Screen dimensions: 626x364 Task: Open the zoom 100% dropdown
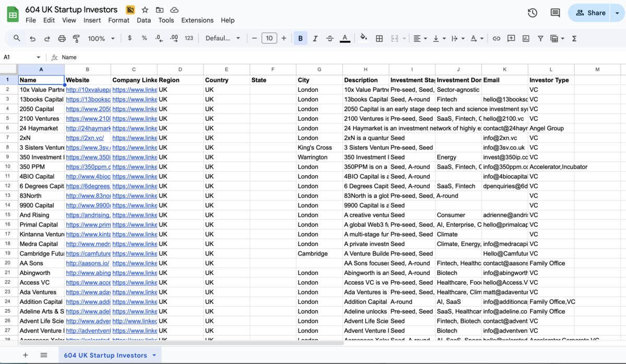tap(101, 39)
